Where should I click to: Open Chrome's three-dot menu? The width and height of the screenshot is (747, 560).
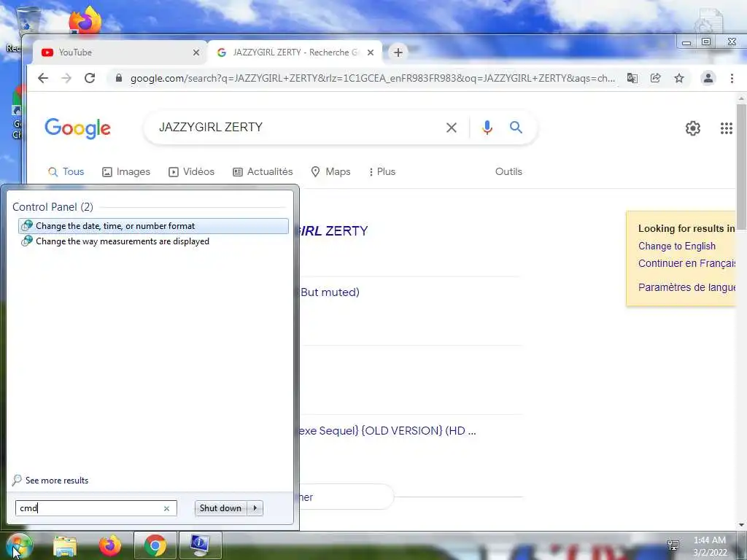point(732,78)
